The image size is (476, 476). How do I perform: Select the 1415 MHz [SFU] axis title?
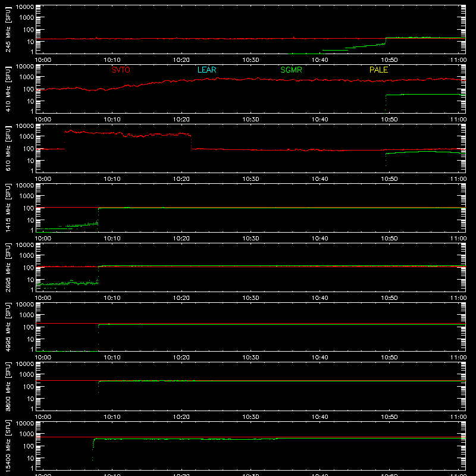(8, 208)
